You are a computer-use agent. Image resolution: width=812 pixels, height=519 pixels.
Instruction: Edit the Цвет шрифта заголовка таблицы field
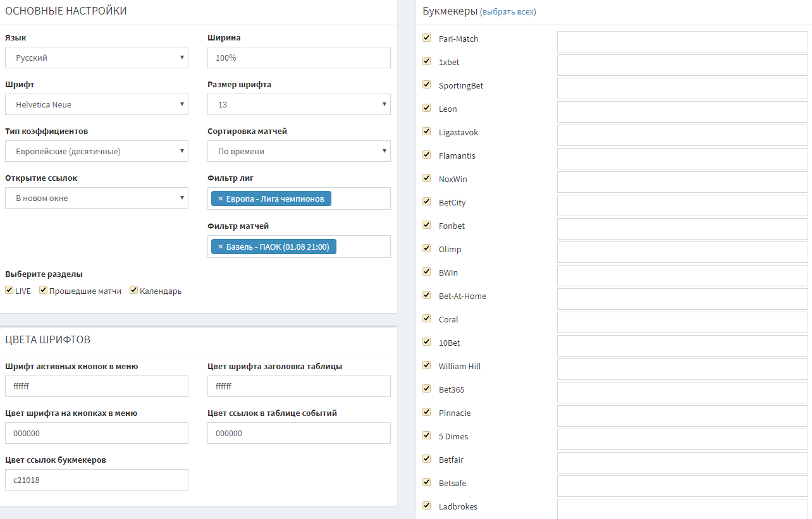299,386
